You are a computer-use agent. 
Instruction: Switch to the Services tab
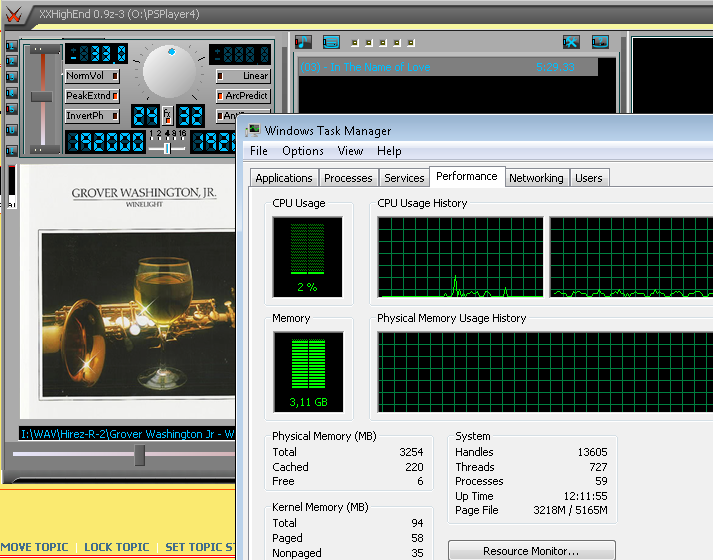(404, 178)
